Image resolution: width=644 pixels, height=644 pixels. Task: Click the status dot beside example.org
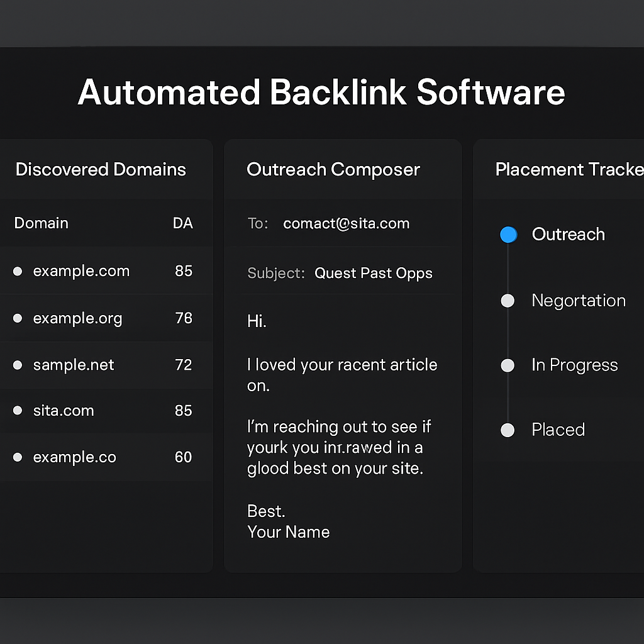pyautogui.click(x=18, y=318)
